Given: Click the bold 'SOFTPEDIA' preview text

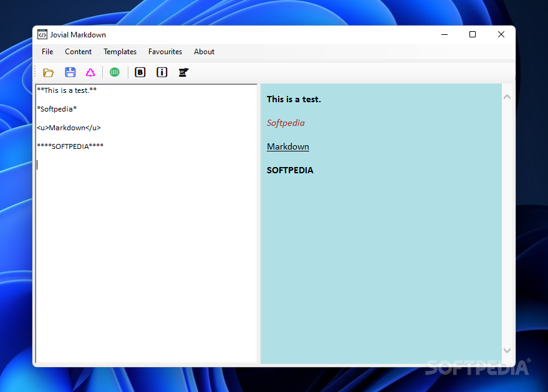Looking at the screenshot, I should pos(290,171).
